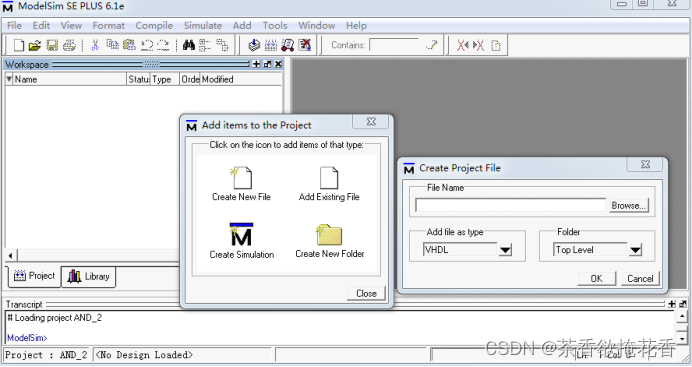The height and width of the screenshot is (367, 692).
Task: Click the Paste toolbar icon
Action: point(129,45)
